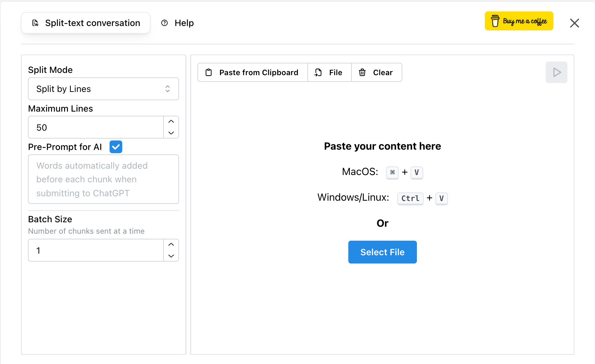The height and width of the screenshot is (364, 595).
Task: Uncheck the Pre-Prompt for AI checkbox
Action: (116, 146)
